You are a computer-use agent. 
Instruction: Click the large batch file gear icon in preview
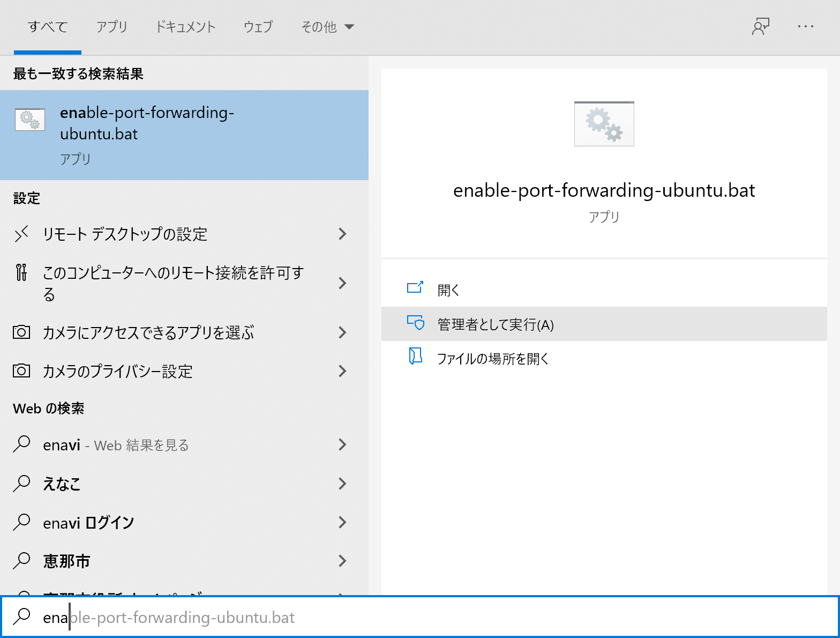604,124
